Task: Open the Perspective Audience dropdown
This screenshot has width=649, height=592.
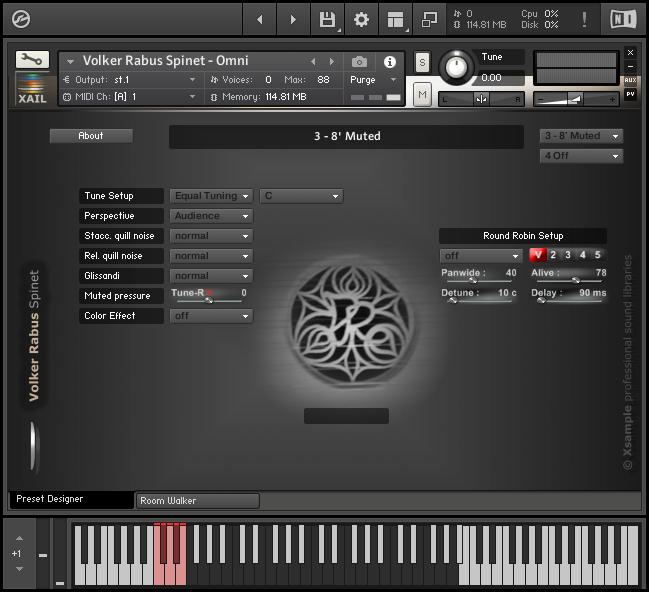Action: tap(211, 216)
